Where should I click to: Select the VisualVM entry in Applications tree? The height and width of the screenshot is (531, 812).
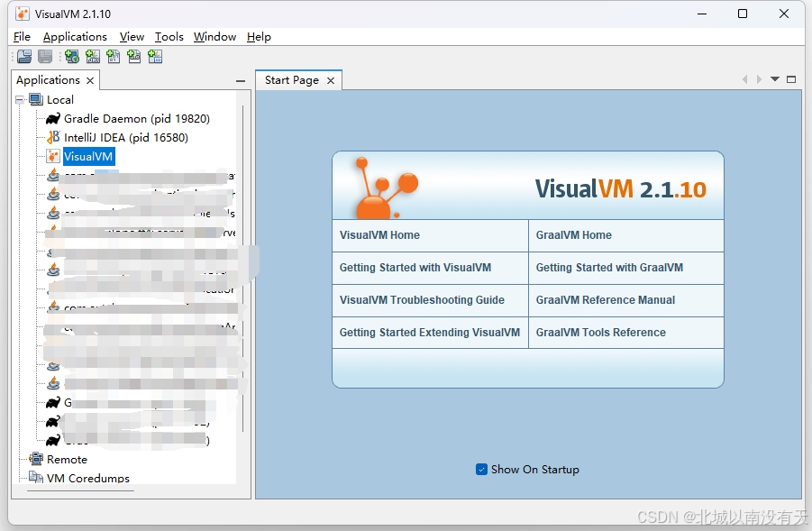pyautogui.click(x=88, y=157)
